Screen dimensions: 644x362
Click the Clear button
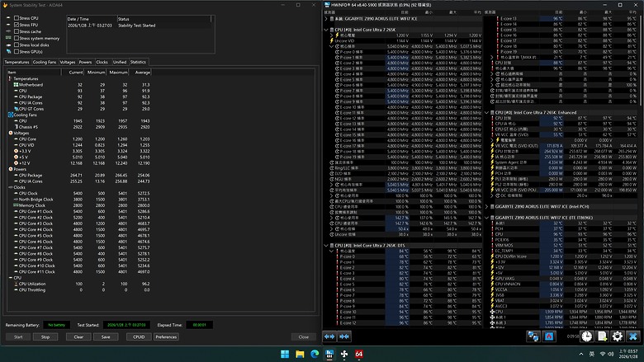coord(78,337)
